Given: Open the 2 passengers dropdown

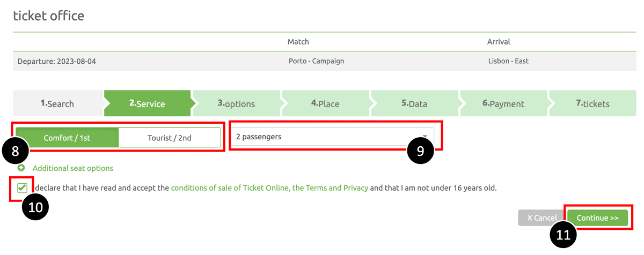Looking at the screenshot, I should click(x=332, y=137).
